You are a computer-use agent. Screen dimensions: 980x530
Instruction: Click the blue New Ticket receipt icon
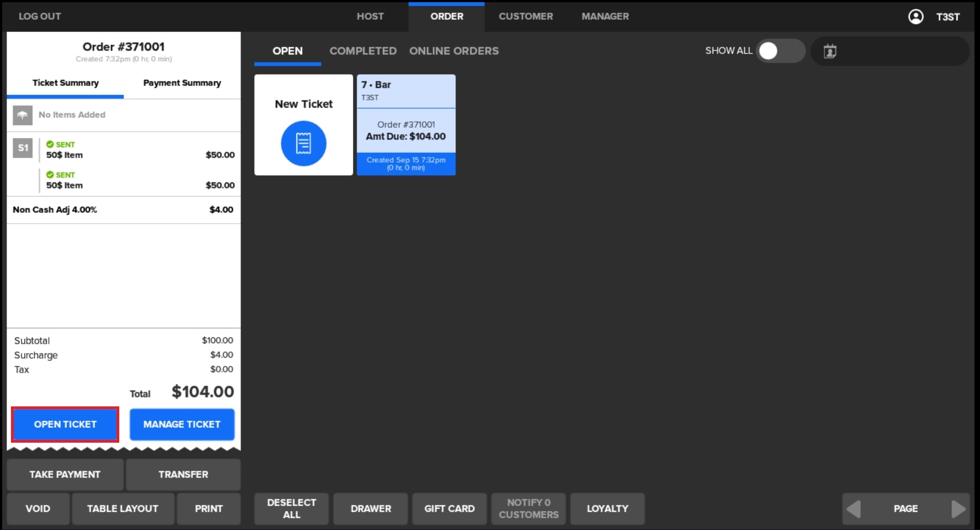303,143
